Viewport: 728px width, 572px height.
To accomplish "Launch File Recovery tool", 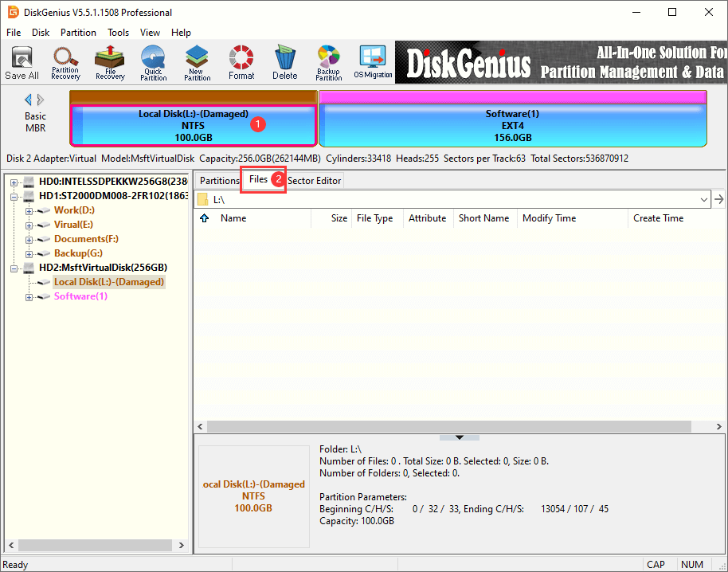I will pyautogui.click(x=110, y=63).
